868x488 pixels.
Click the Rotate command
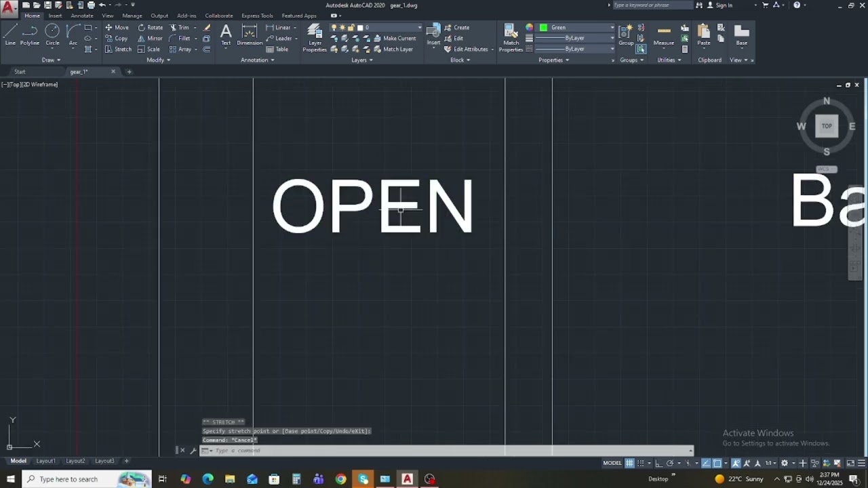click(x=150, y=28)
